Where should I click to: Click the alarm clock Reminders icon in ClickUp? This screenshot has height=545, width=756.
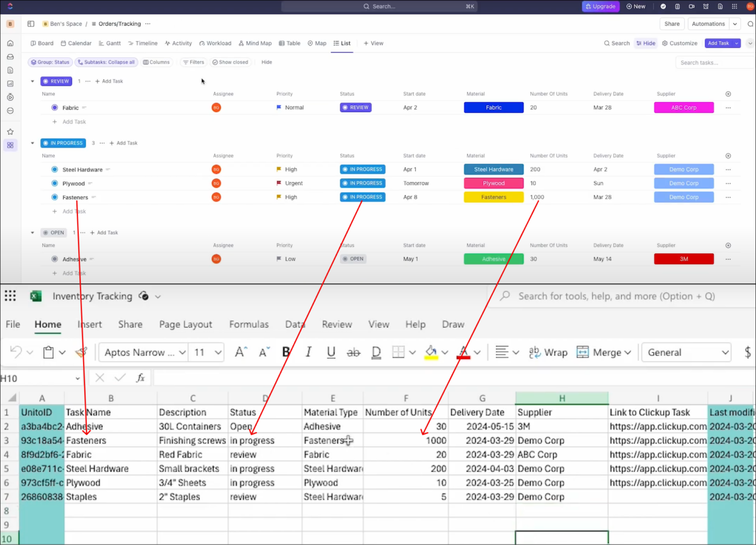click(706, 6)
